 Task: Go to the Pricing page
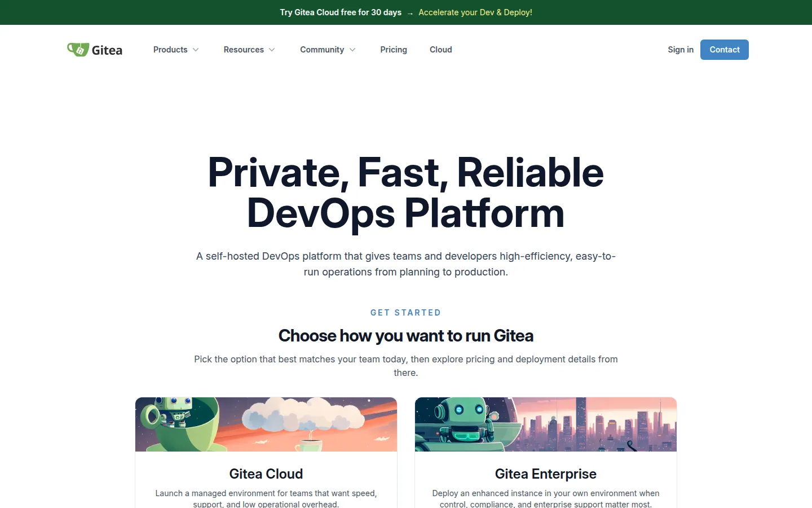coord(394,50)
